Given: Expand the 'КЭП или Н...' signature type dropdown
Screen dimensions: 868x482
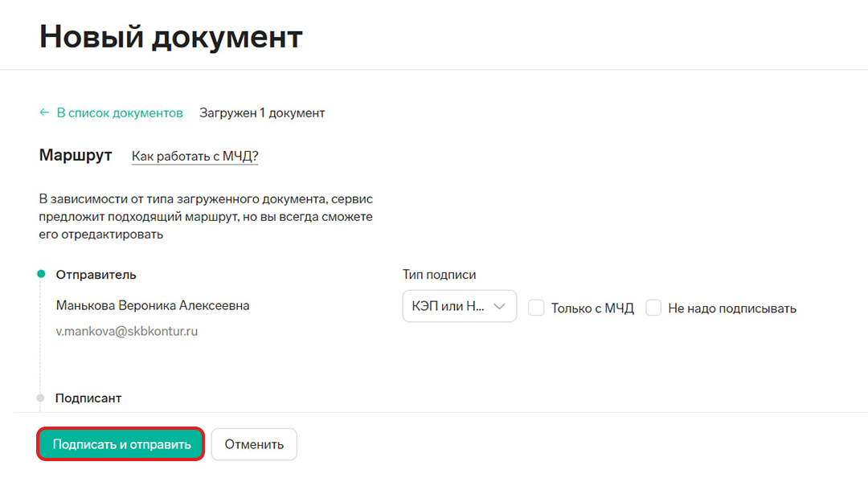Looking at the screenshot, I should [x=460, y=306].
